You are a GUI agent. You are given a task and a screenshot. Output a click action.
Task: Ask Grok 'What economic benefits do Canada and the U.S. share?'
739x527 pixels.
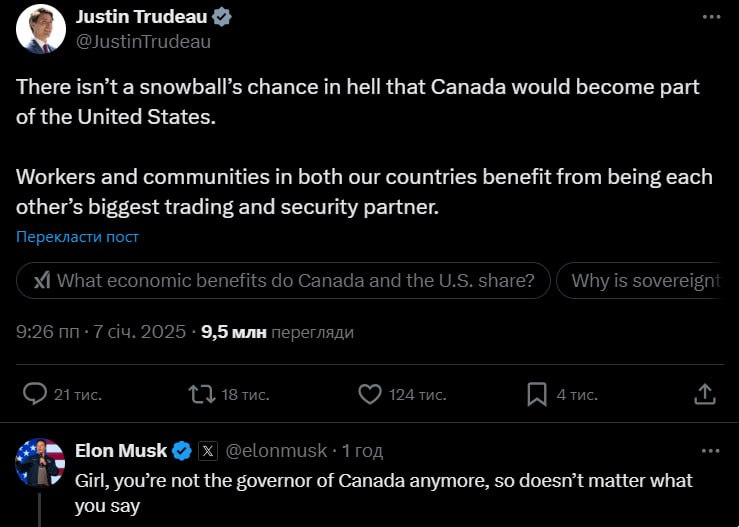point(284,281)
